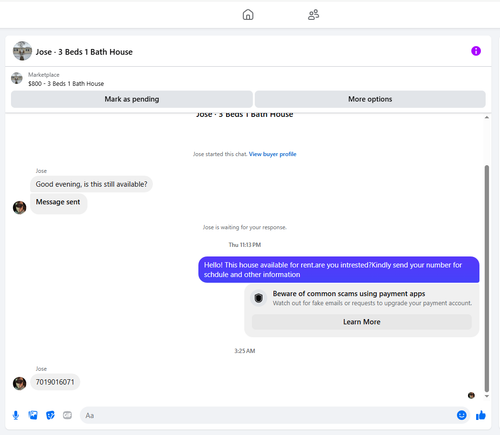Send a thumbs up like
The height and width of the screenshot is (435, 500).
coord(481,415)
